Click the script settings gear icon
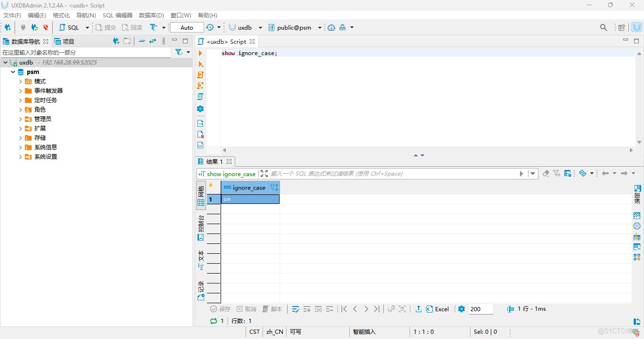Viewport: 644px width, 339px height. [x=200, y=109]
